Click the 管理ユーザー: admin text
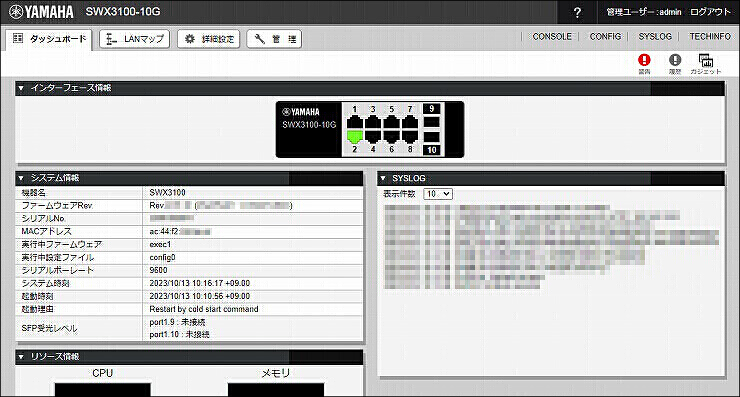This screenshot has height=397, width=740. click(x=643, y=12)
